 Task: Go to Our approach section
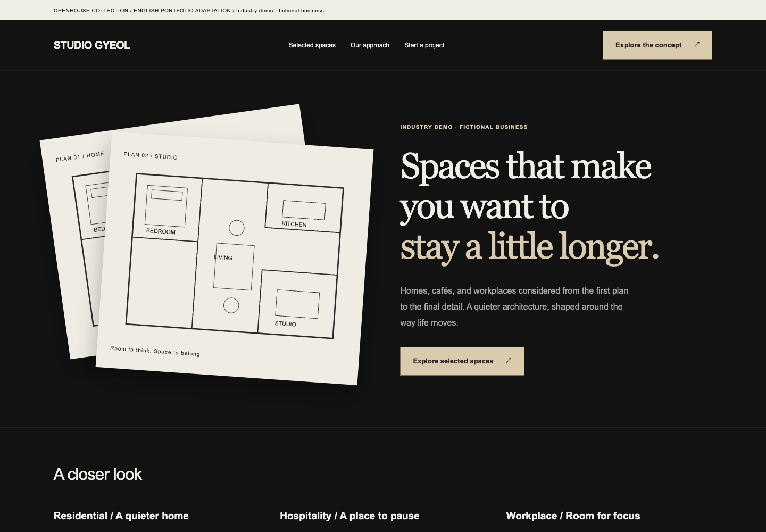pos(370,45)
